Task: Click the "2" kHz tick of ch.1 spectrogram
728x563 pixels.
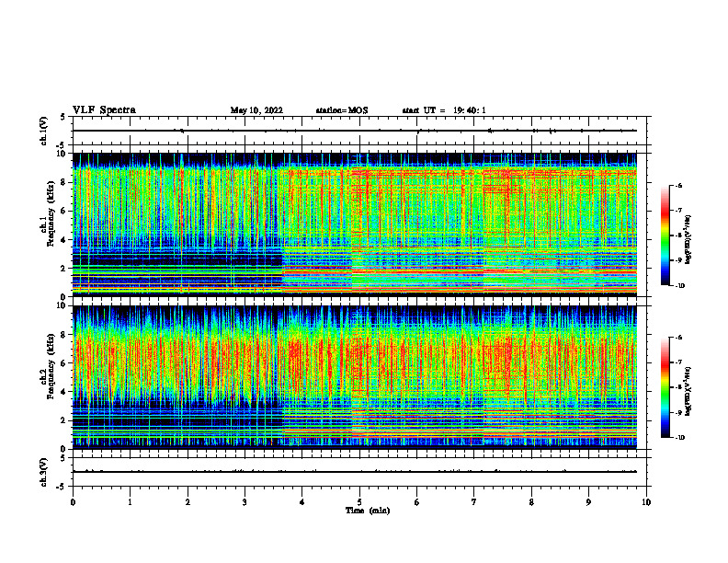Action: (x=64, y=269)
